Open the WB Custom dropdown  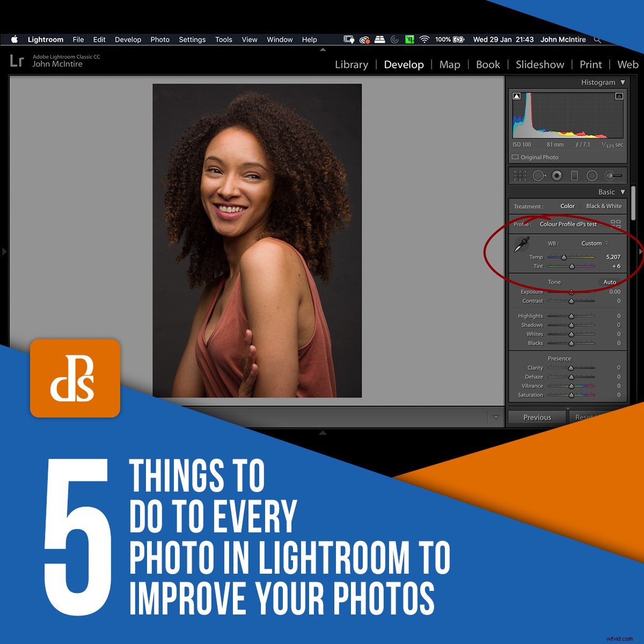(x=592, y=243)
